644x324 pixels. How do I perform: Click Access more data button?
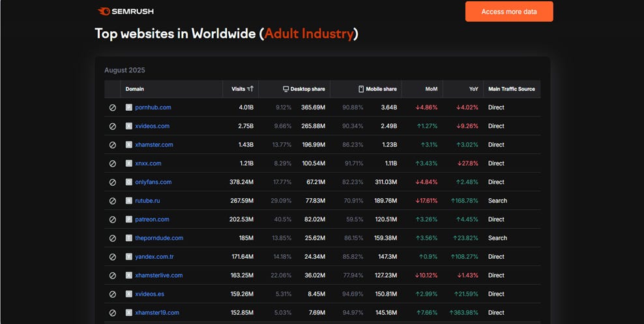point(509,12)
